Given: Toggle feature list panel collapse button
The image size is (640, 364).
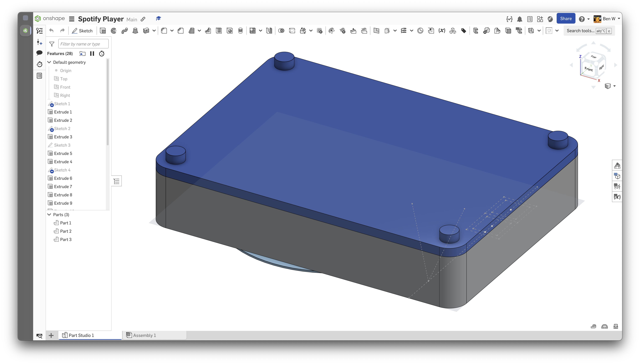Looking at the screenshot, I should tap(116, 181).
